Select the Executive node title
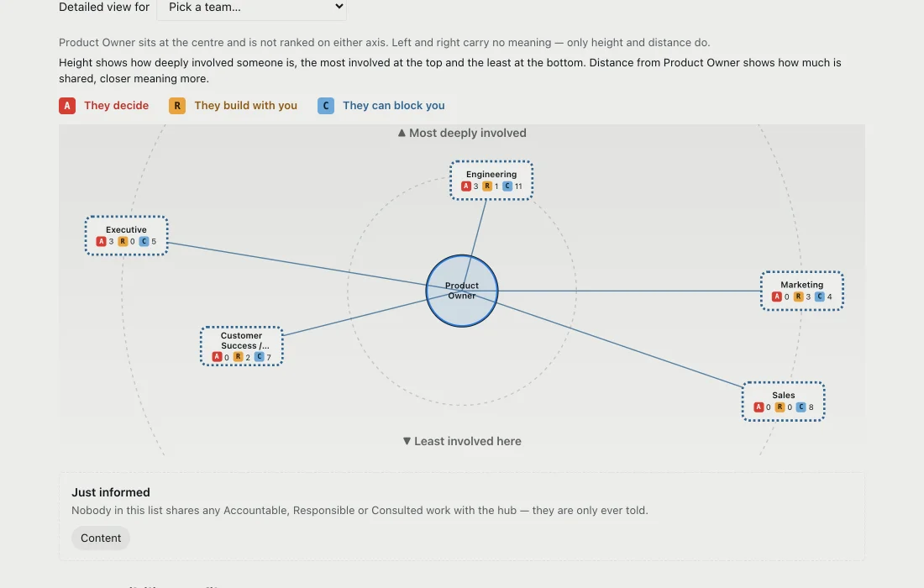 click(x=126, y=230)
